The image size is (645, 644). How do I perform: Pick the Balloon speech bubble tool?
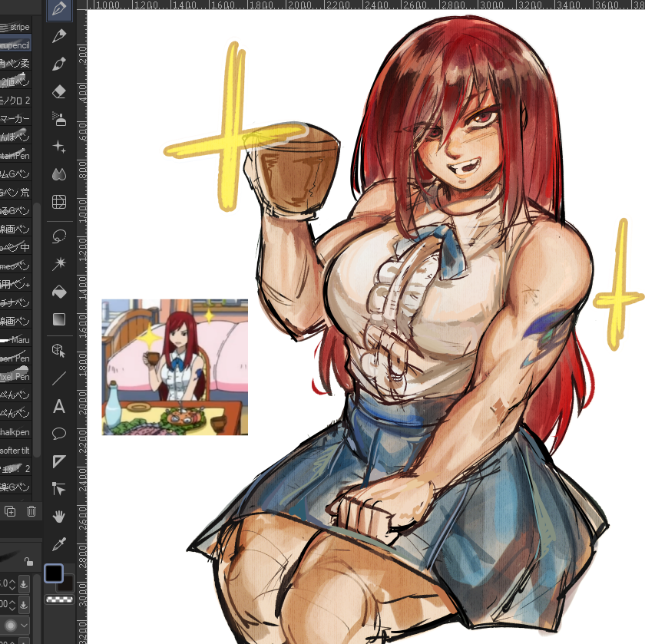pos(59,434)
